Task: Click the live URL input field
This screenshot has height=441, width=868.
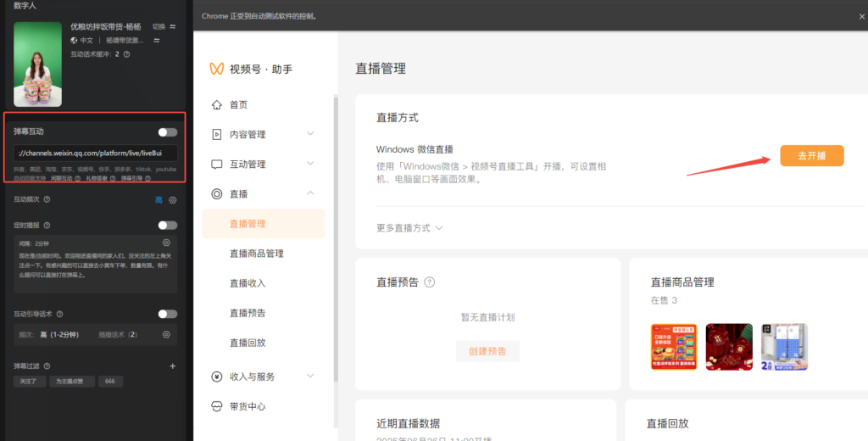Action: coord(95,154)
